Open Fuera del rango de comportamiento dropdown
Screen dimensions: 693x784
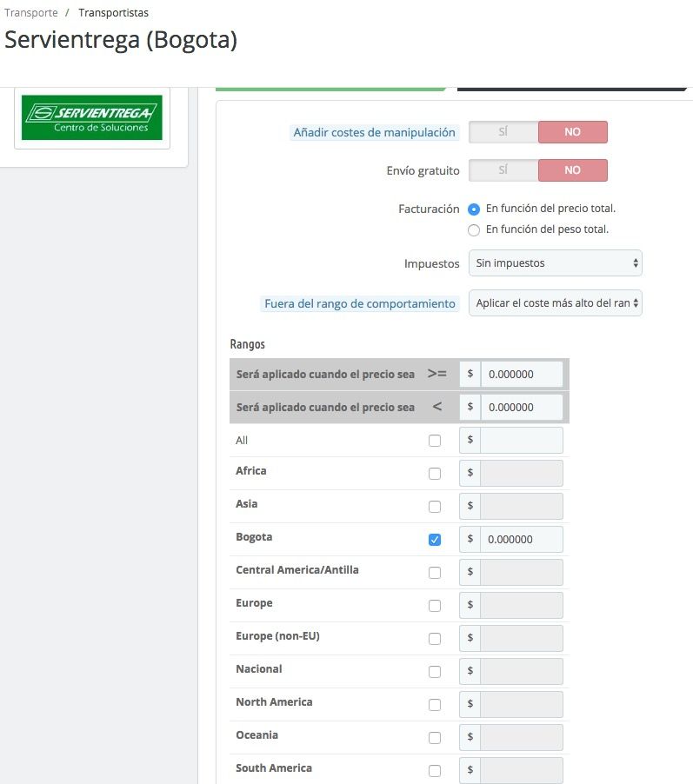[x=555, y=303]
